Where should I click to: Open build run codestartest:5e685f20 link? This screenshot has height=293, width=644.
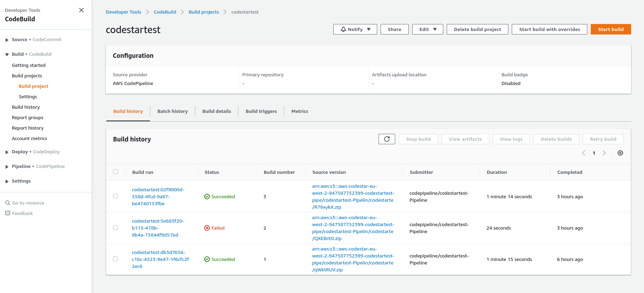[158, 228]
